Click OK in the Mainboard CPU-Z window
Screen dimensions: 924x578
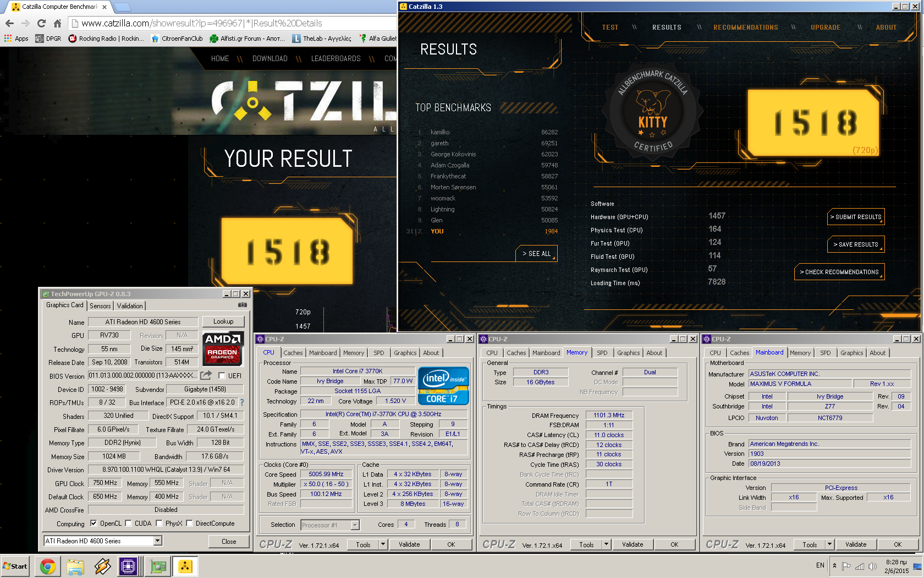tap(898, 544)
